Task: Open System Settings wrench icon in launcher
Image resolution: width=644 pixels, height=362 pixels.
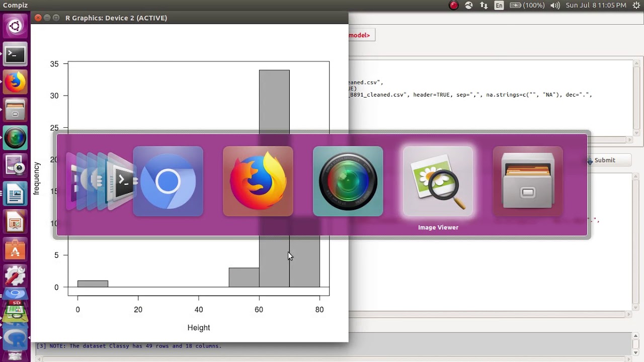Action: point(15,275)
